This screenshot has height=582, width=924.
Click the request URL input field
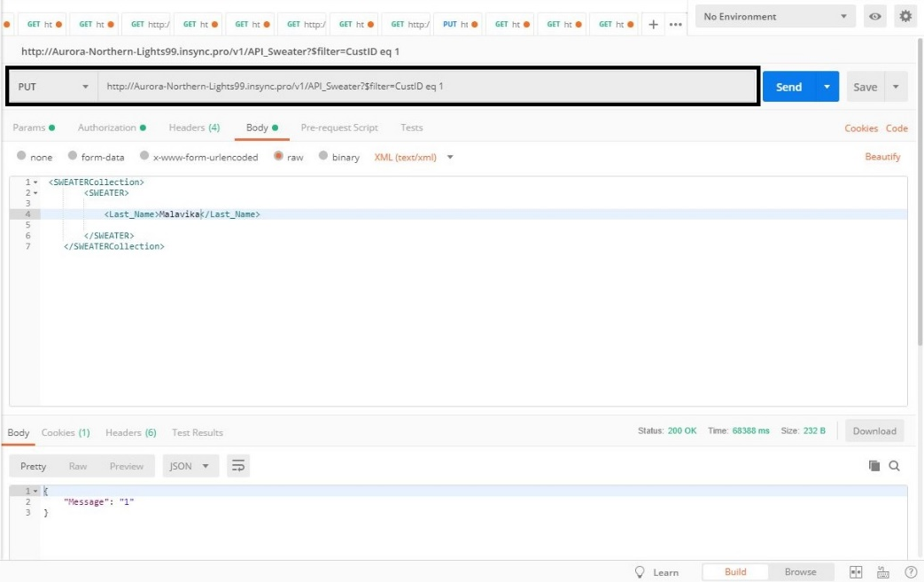click(x=425, y=87)
